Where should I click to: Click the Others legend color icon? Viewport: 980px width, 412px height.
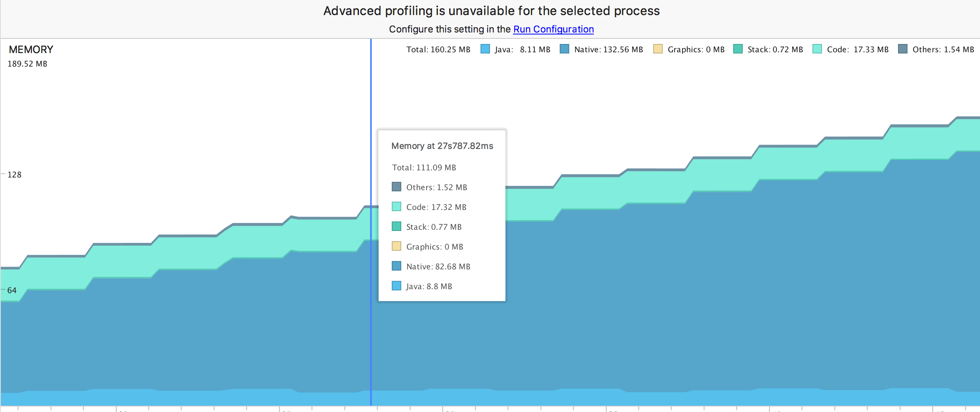(x=902, y=49)
